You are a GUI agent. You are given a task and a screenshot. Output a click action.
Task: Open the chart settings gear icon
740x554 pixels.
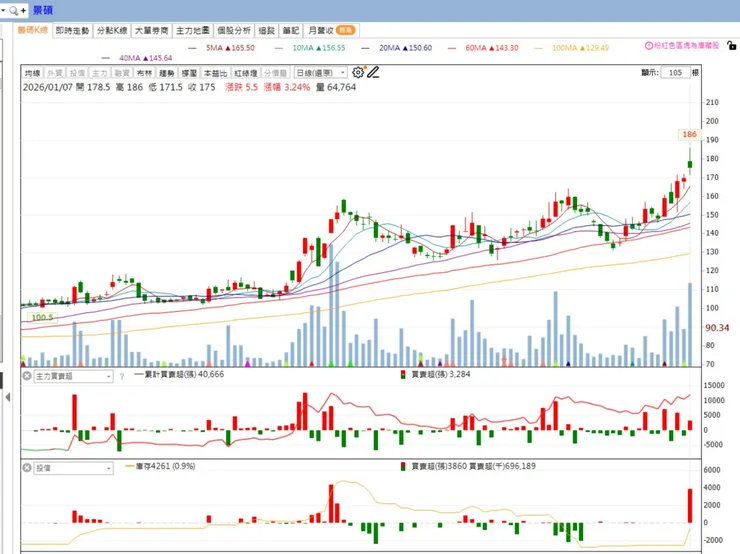click(358, 72)
